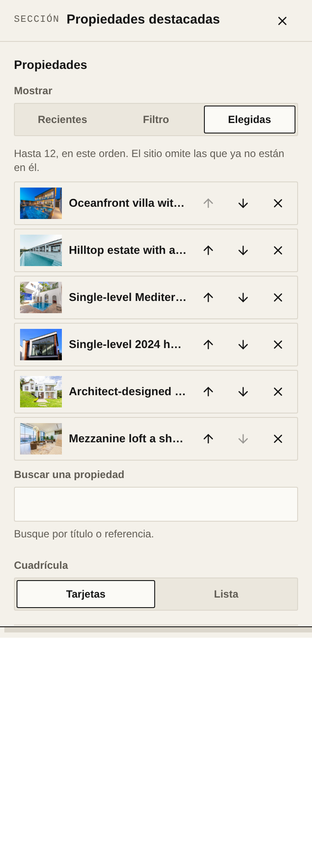The width and height of the screenshot is (312, 868).
Task: Move Oceanfront villa down one position
Action: click(243, 203)
